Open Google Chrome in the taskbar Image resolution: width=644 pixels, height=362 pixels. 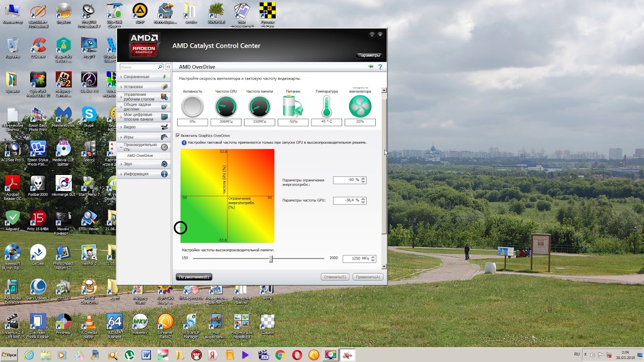(x=280, y=355)
